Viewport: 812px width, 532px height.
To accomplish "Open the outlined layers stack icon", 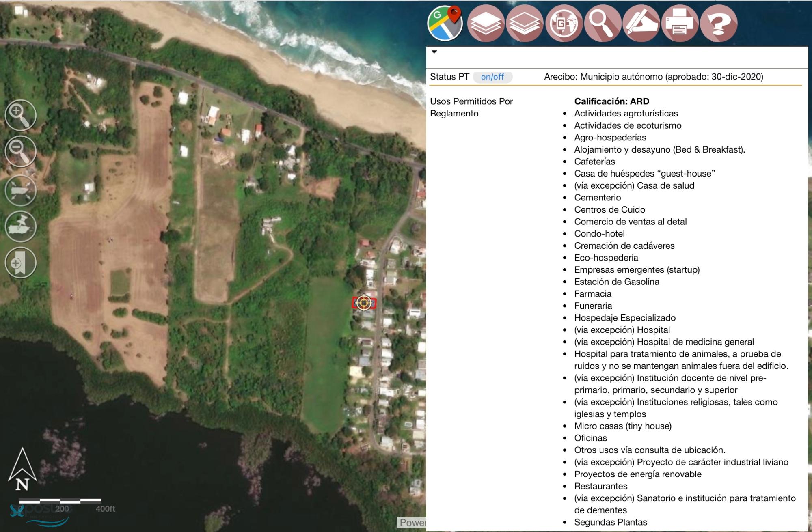I will pyautogui.click(x=524, y=23).
